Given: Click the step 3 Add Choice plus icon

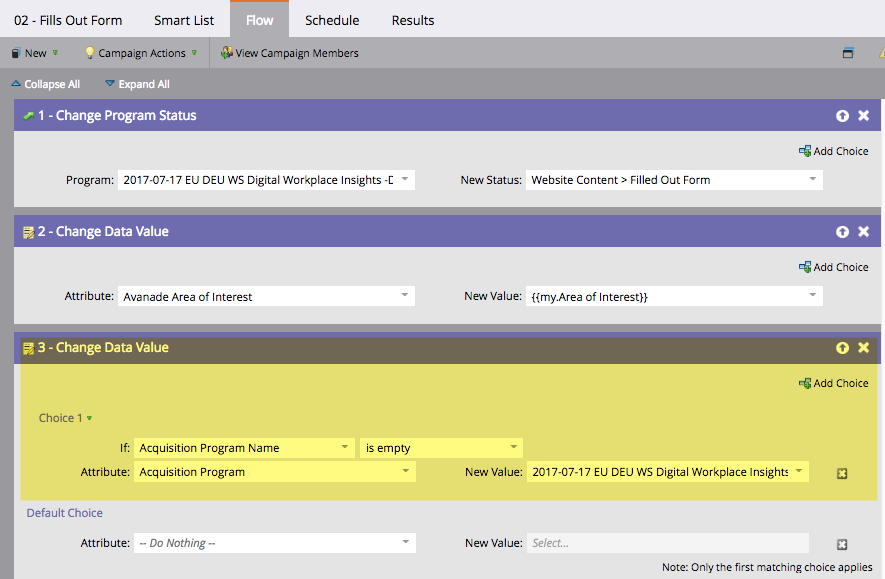Looking at the screenshot, I should [805, 383].
